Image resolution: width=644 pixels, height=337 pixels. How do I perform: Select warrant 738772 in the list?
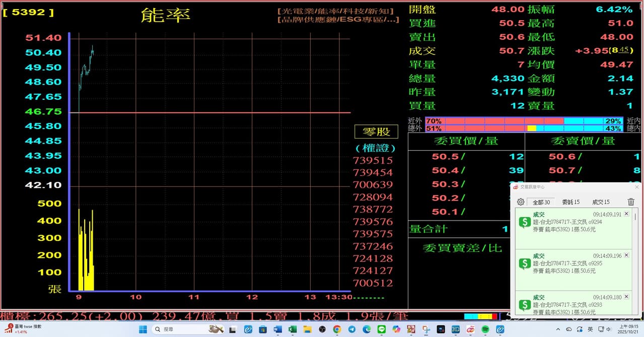pos(373,209)
